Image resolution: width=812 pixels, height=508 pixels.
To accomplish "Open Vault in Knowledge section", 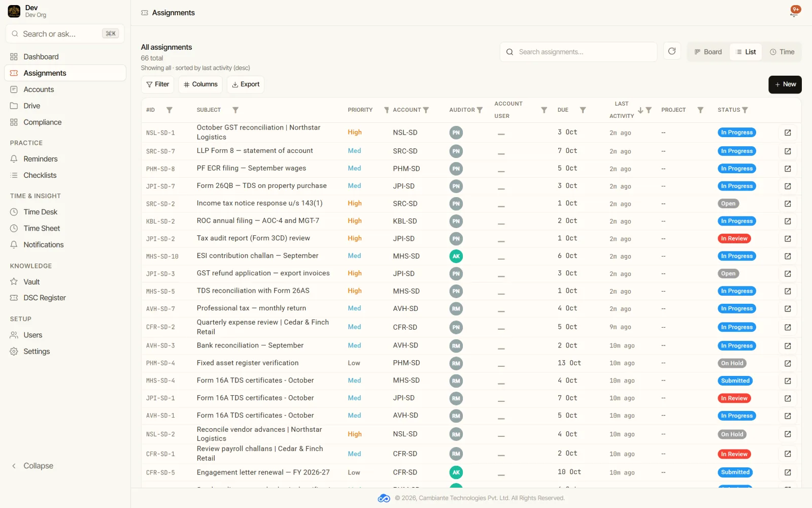I will coord(65,281).
